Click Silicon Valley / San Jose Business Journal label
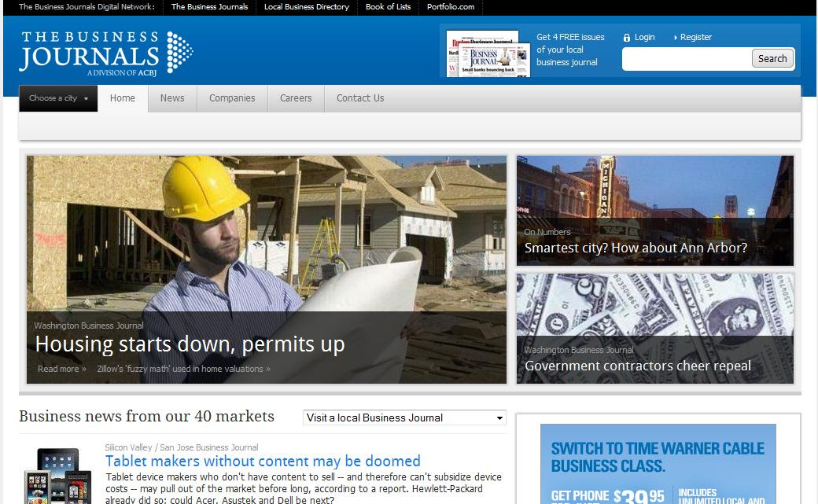Screen dimensions: 818x504 point(182,447)
